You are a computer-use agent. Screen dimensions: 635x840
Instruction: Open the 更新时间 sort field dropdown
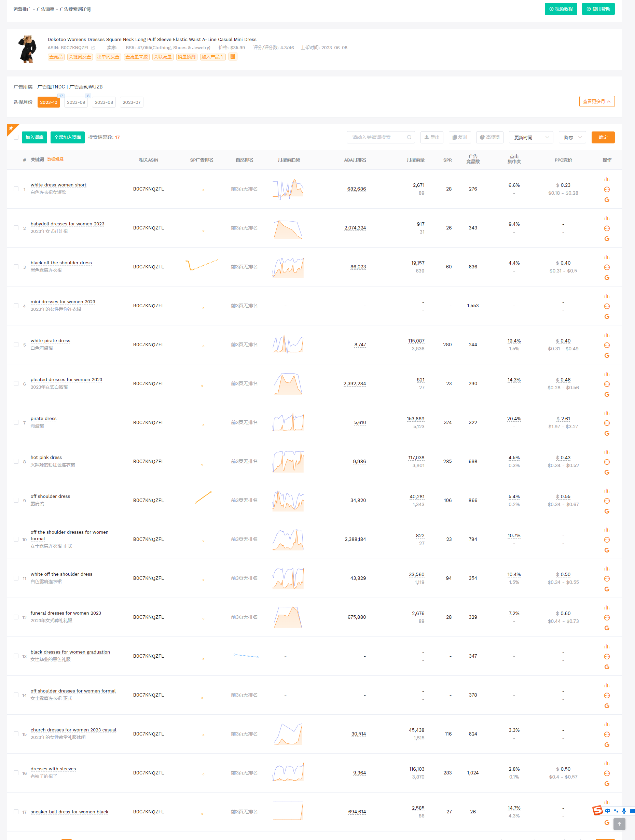(530, 138)
